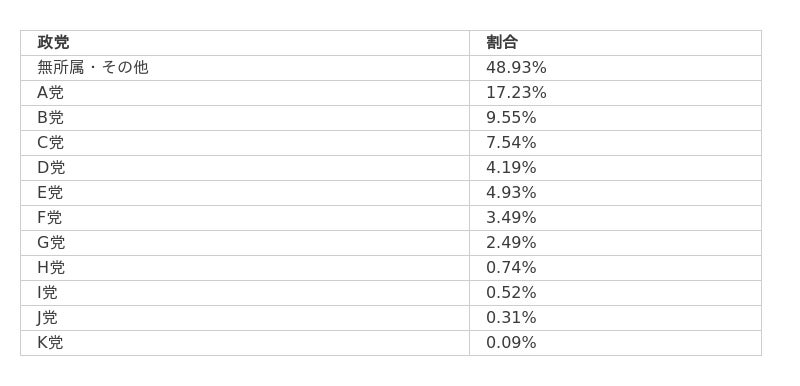
Task: Select the C党 cell
Action: point(51,143)
